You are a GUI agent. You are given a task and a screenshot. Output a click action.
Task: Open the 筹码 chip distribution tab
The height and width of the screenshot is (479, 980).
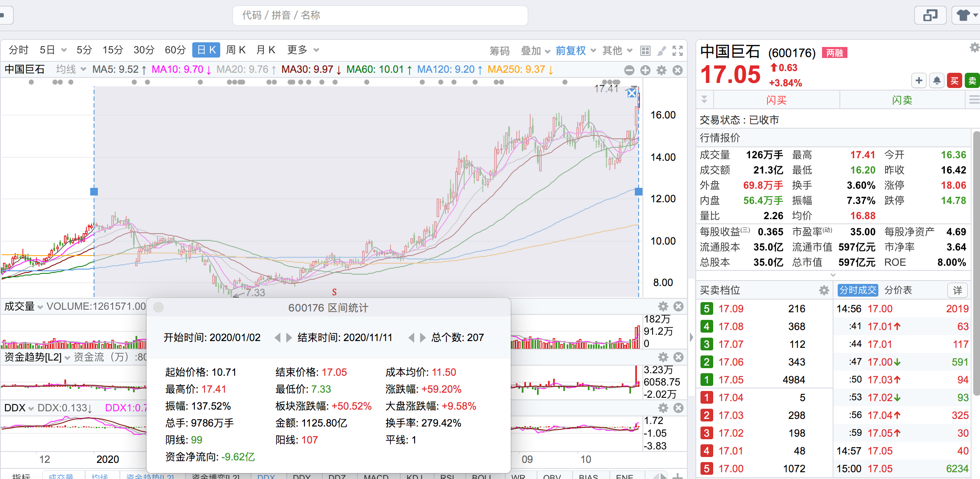tap(499, 51)
